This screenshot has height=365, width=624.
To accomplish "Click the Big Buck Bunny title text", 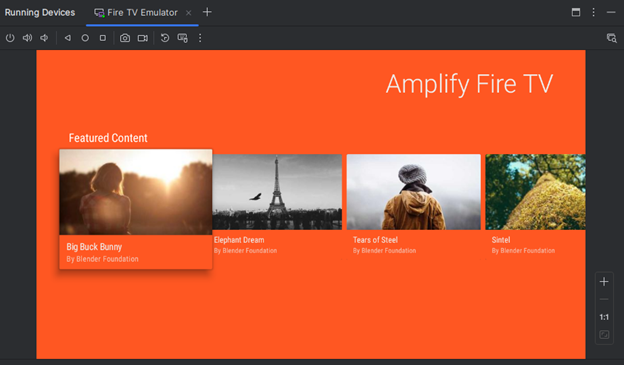I will pos(94,247).
